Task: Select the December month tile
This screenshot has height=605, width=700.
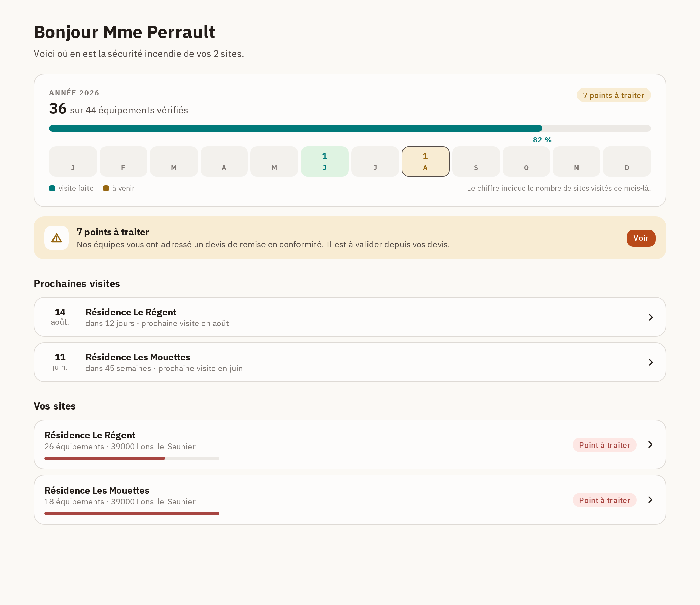Action: (627, 162)
